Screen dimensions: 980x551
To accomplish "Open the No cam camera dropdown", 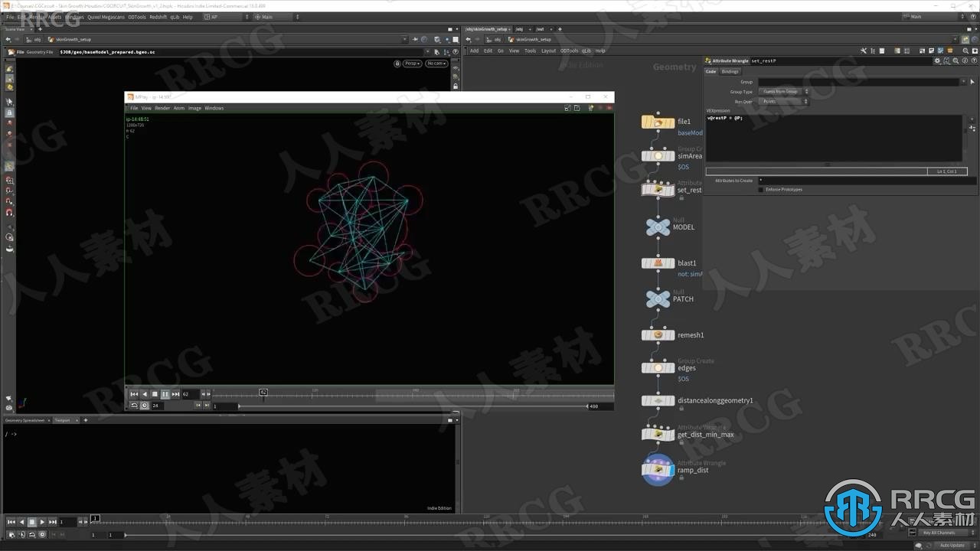I will click(436, 63).
